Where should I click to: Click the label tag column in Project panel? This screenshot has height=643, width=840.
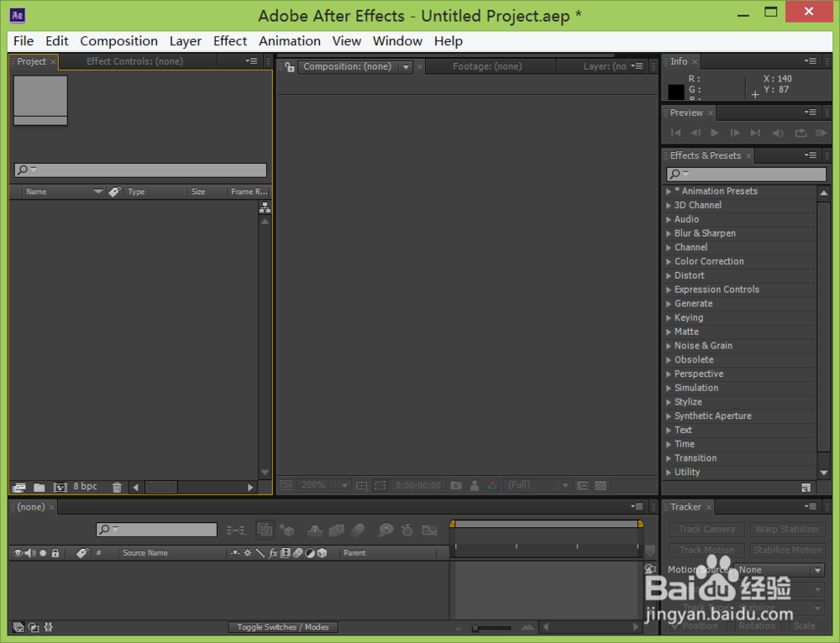[x=114, y=191]
